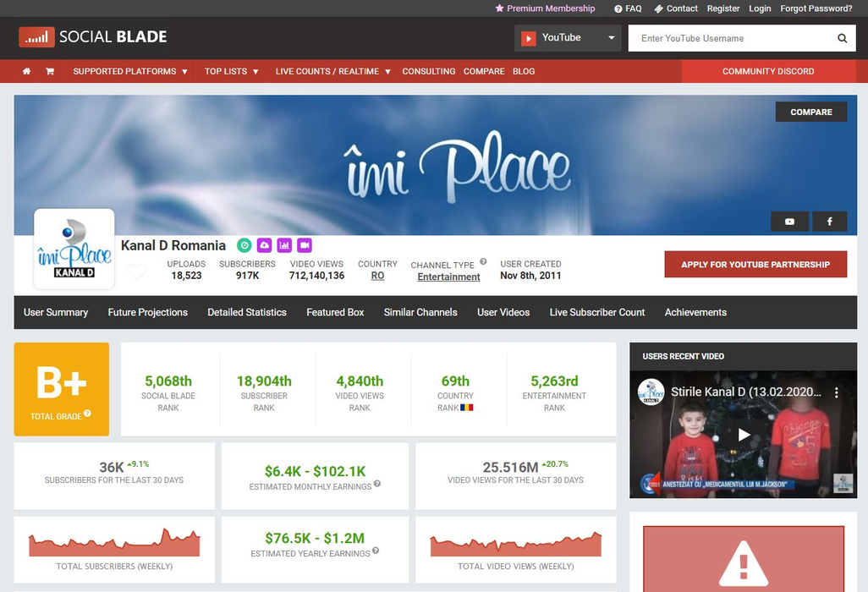Screen dimensions: 868x592
Task: Open the channel's YouTube page icon
Action: point(789,222)
